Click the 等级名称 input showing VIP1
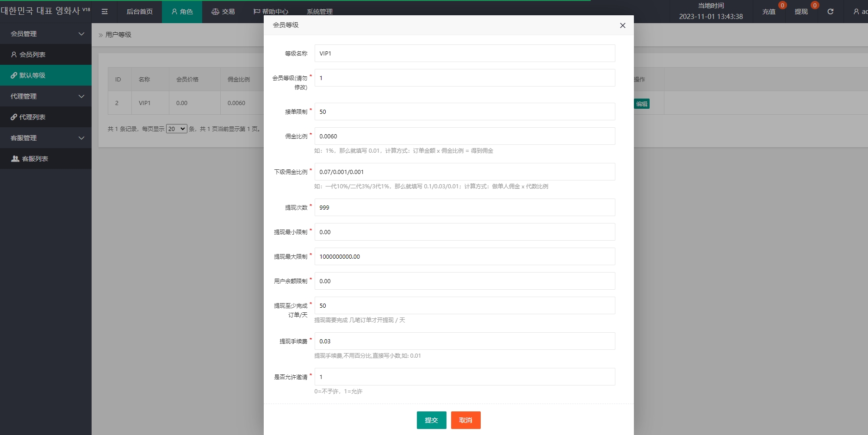 click(464, 53)
